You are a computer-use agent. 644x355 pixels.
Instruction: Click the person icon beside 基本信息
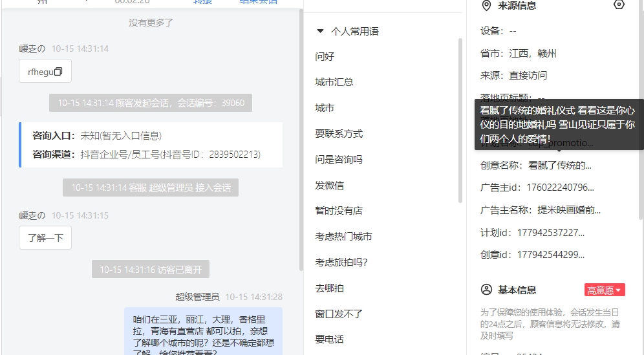point(486,290)
